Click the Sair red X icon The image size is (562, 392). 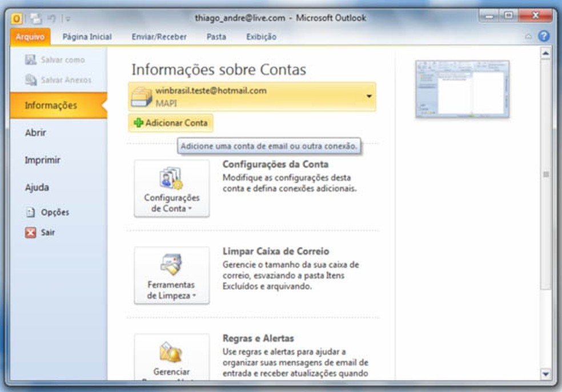click(29, 232)
